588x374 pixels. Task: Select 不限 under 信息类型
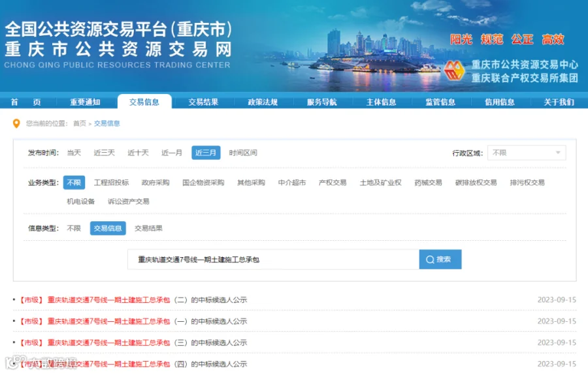[74, 228]
